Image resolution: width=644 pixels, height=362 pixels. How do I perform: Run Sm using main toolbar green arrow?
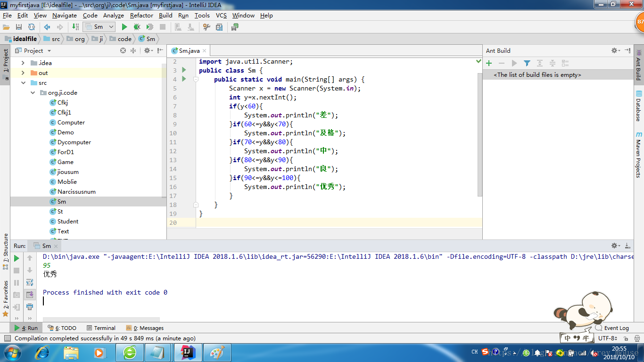(124, 27)
